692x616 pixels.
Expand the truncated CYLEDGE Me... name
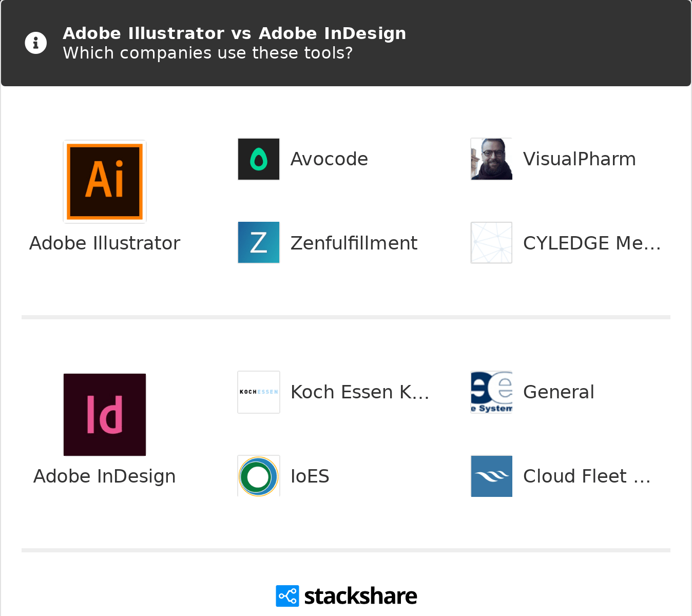(x=591, y=242)
